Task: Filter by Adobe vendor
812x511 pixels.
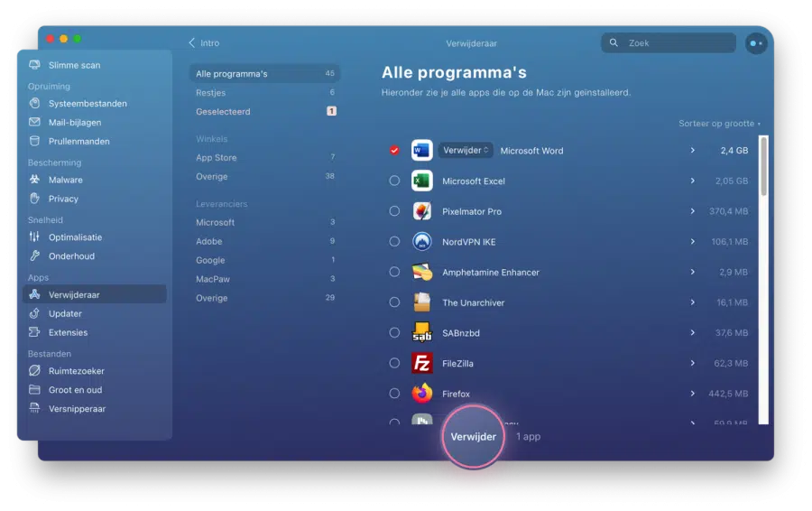Action: (x=264, y=242)
